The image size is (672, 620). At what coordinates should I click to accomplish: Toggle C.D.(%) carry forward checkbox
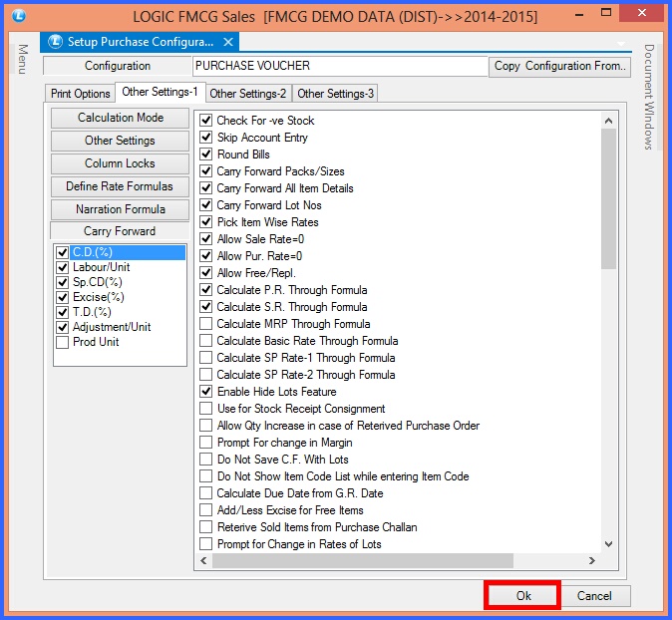click(62, 252)
